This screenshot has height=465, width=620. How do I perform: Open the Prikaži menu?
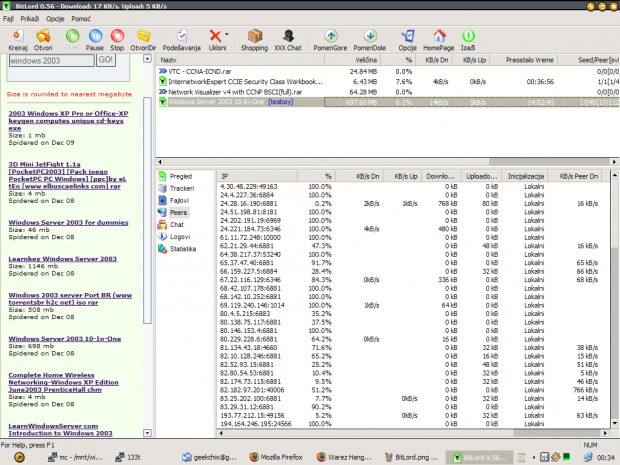pyautogui.click(x=30, y=19)
